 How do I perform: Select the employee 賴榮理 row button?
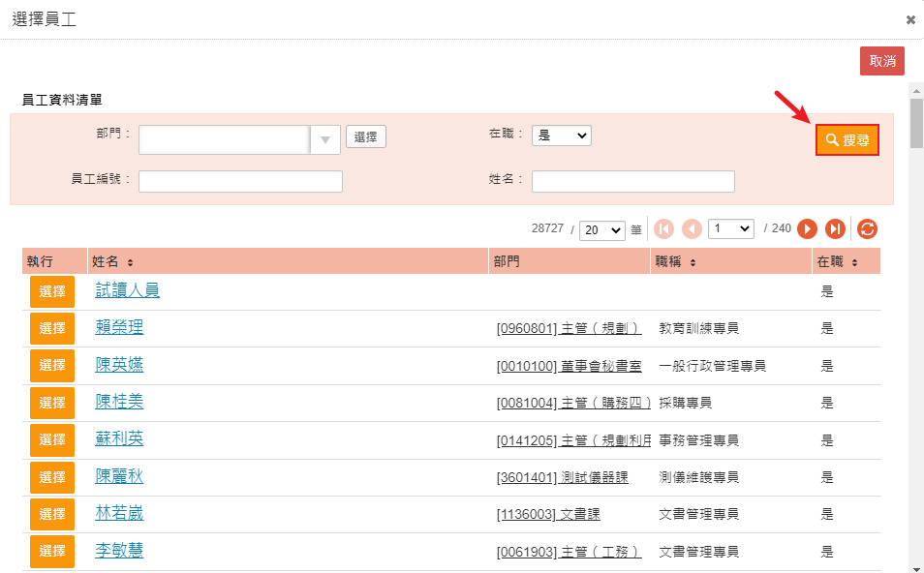coord(52,328)
